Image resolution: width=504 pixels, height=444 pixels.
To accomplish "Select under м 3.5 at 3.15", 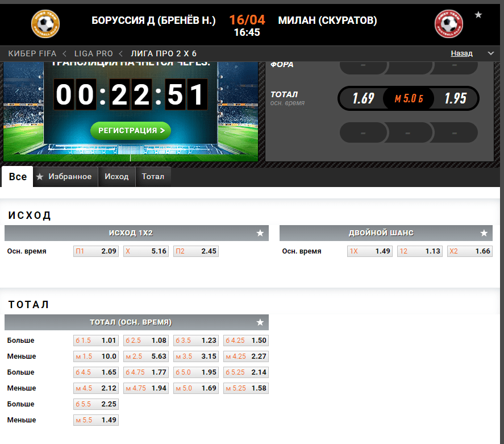I will [196, 356].
